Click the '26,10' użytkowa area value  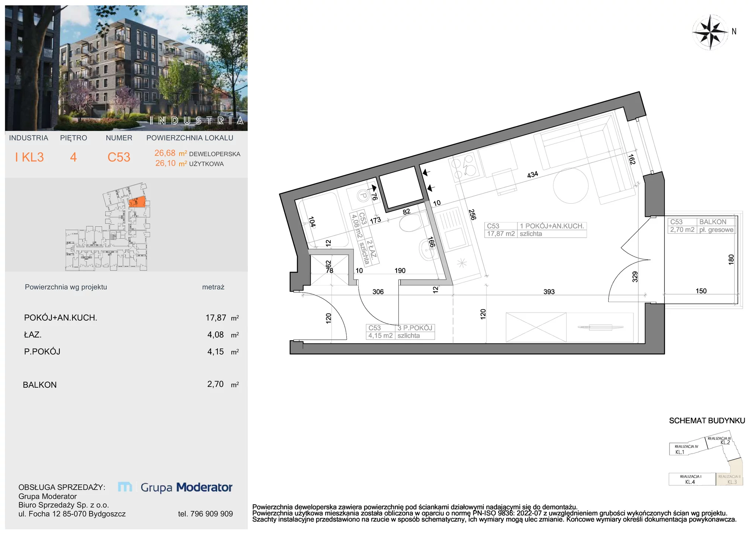tap(166, 163)
